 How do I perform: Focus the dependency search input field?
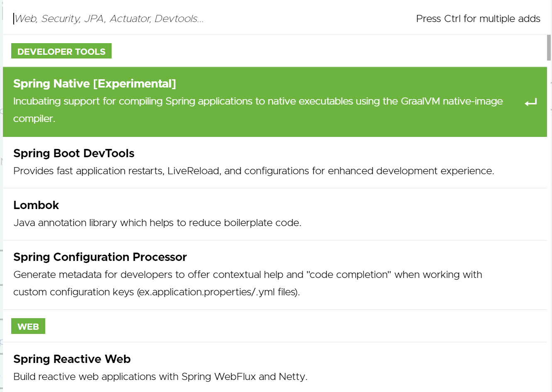tap(208, 19)
